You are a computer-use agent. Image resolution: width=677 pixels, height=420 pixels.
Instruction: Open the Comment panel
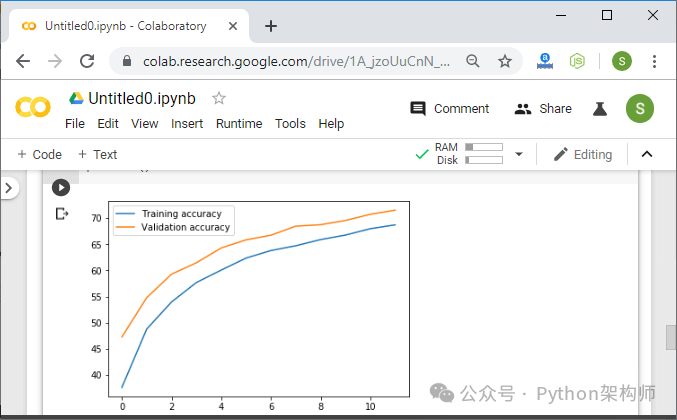point(449,108)
